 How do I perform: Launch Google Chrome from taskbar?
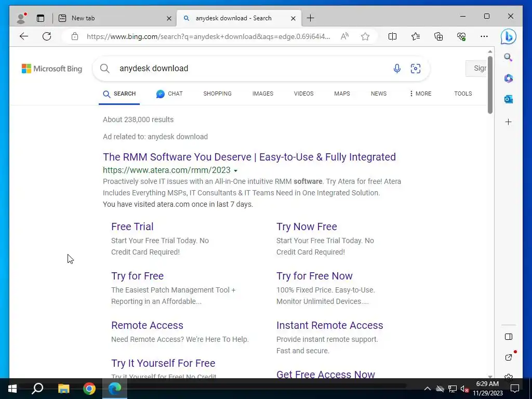(x=89, y=389)
